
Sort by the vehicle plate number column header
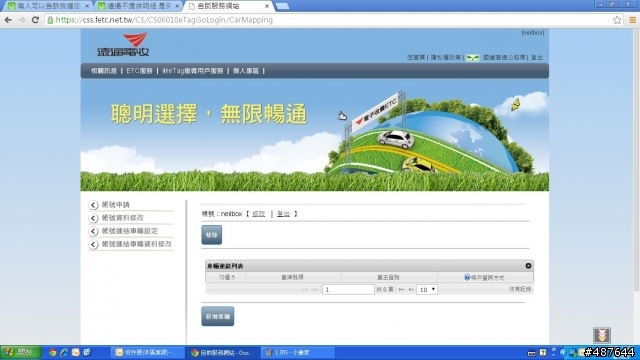(293, 278)
